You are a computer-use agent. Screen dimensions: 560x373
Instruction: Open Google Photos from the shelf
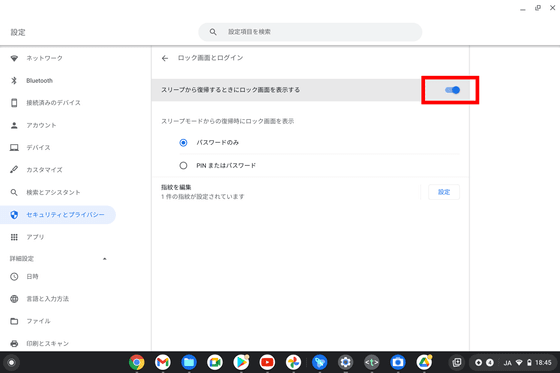pos(293,362)
